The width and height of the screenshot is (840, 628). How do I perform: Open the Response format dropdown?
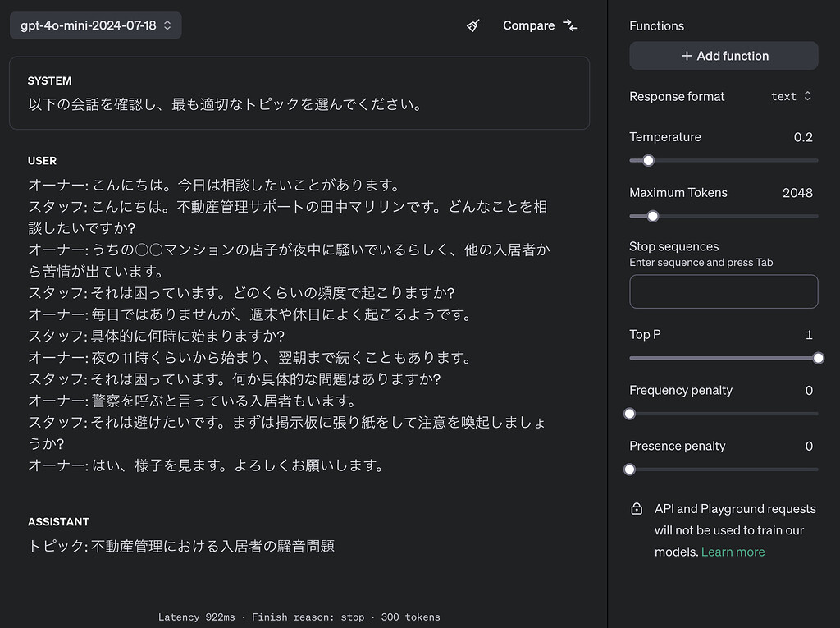tap(789, 96)
